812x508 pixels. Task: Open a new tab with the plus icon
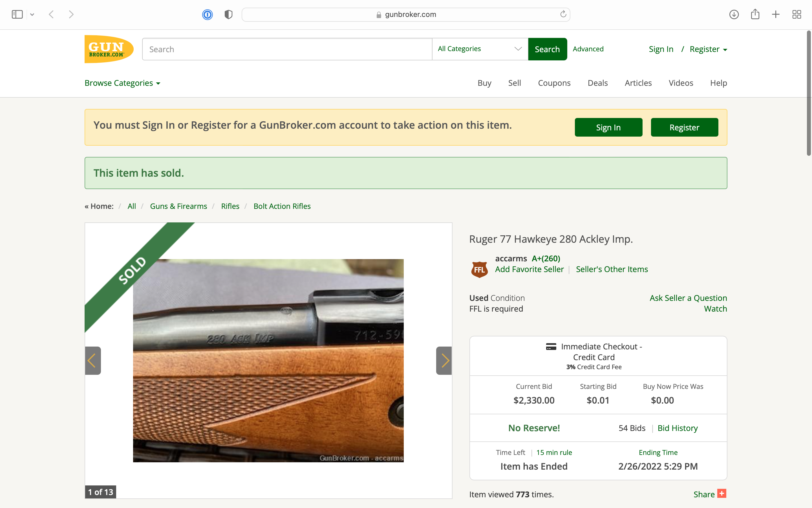(776, 14)
